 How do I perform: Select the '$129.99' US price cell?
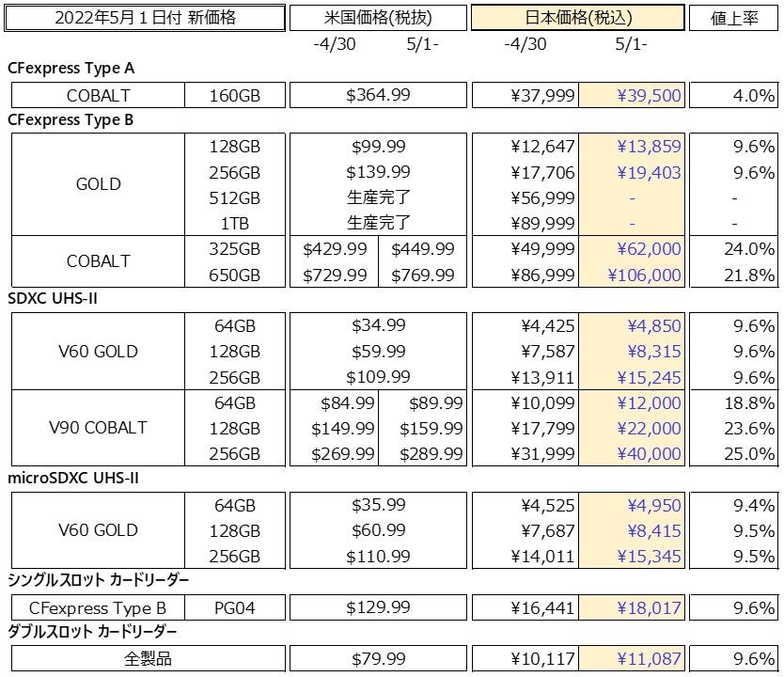point(378,608)
